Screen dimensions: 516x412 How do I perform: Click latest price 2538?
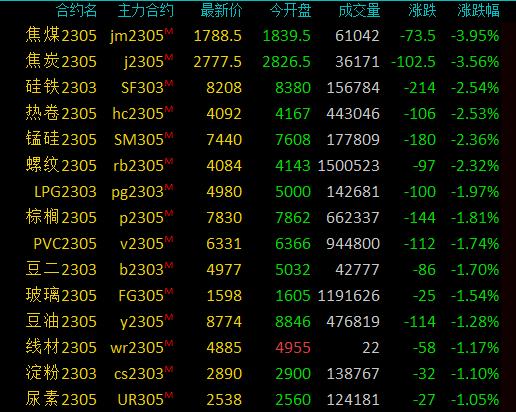point(224,400)
